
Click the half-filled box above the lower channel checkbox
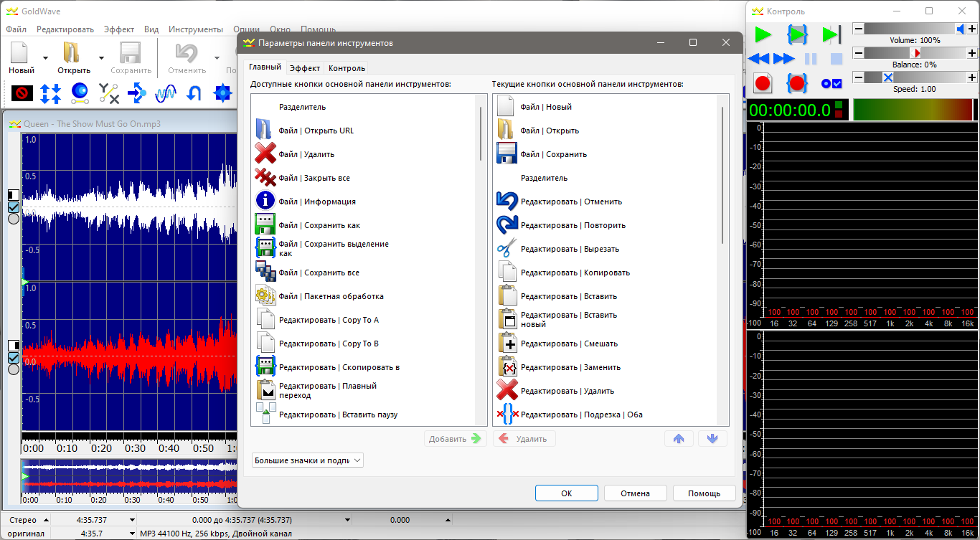pyautogui.click(x=13, y=346)
